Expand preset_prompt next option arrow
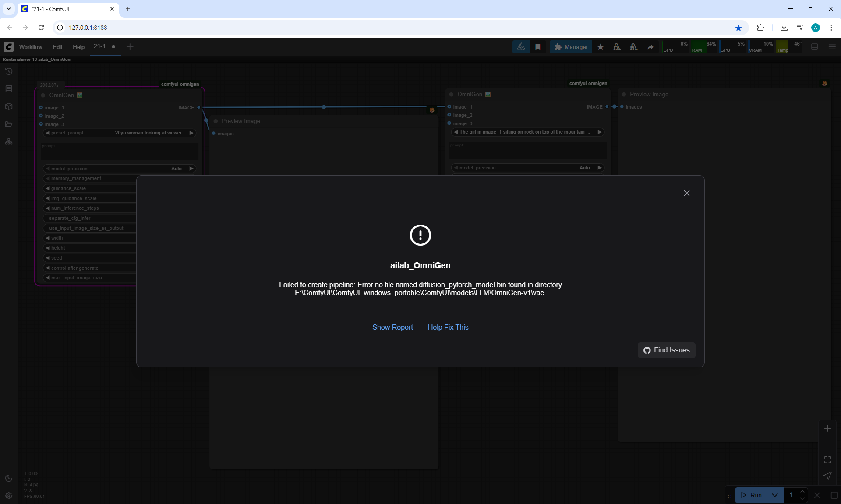841x504 pixels. click(191, 133)
